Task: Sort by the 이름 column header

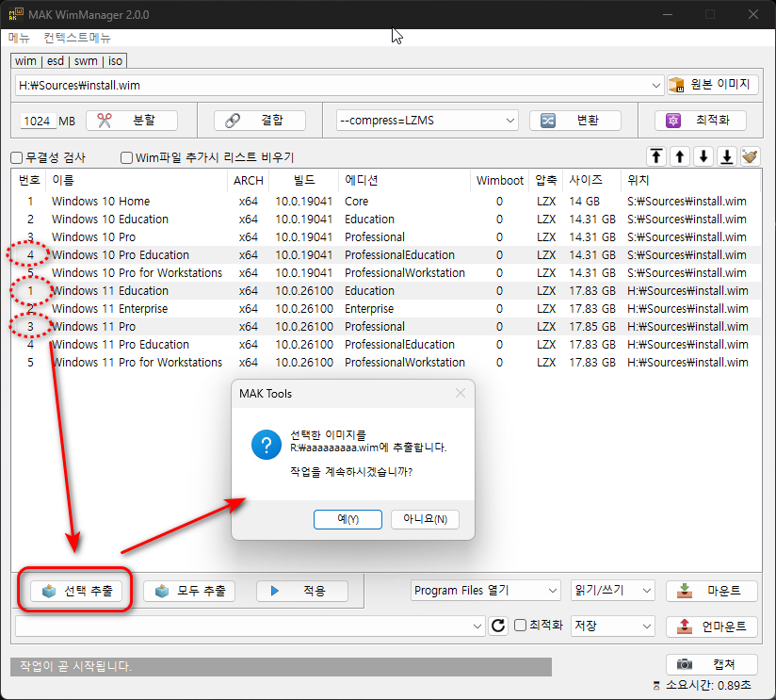Action: (x=137, y=180)
